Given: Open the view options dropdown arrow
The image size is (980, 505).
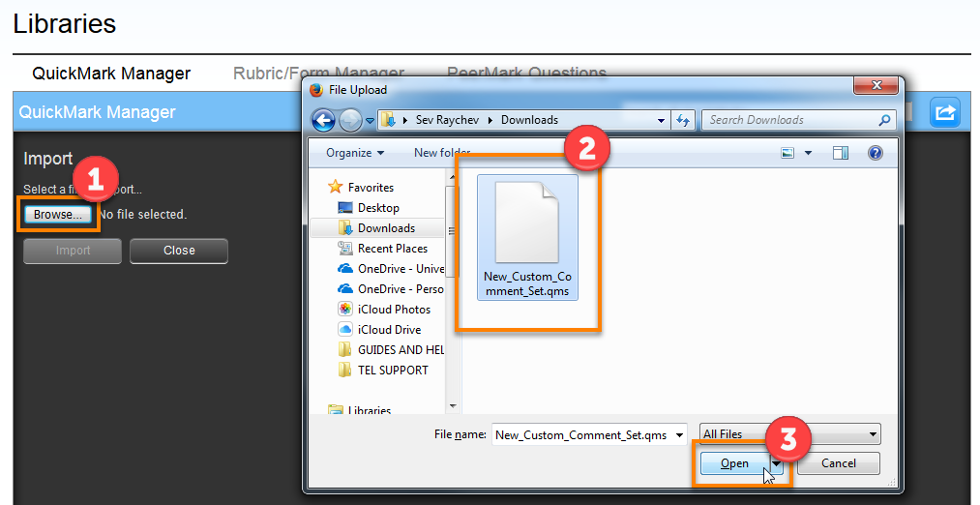Looking at the screenshot, I should pos(808,153).
